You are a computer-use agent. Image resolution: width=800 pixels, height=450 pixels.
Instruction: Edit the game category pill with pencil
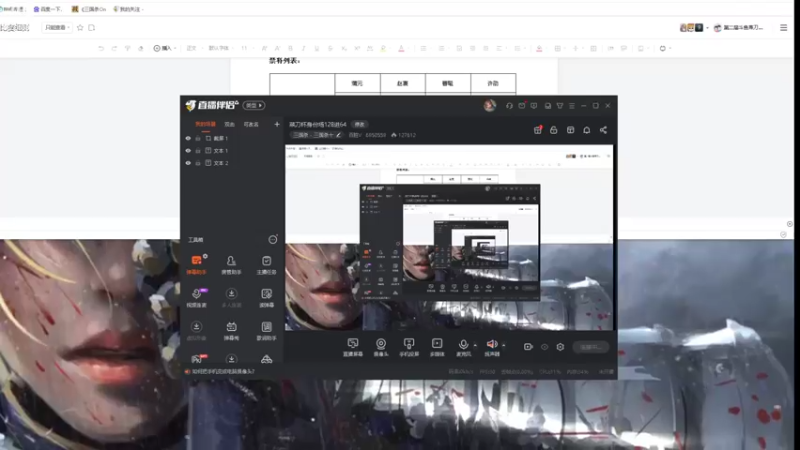click(317, 135)
